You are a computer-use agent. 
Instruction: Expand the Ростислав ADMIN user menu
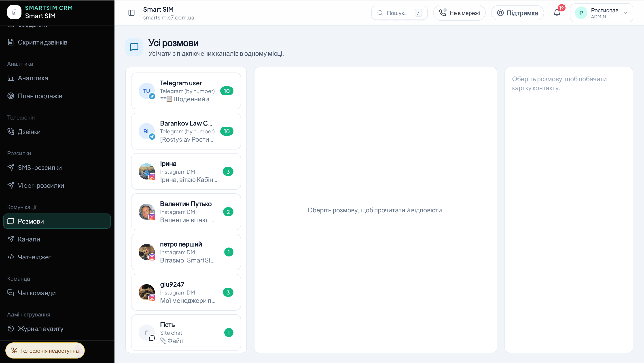[601, 13]
